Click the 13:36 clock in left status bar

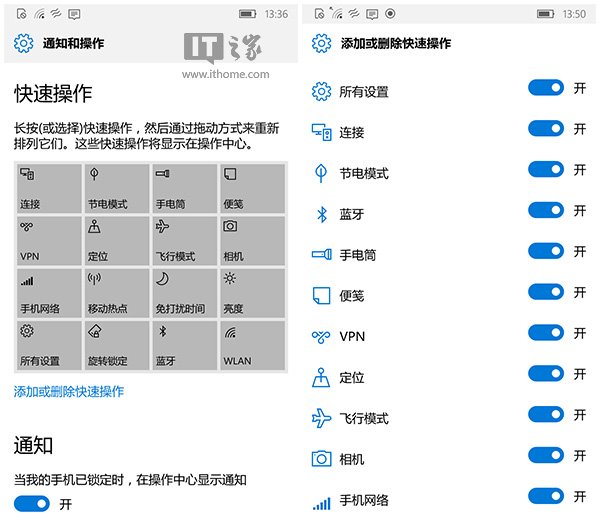pos(276,14)
